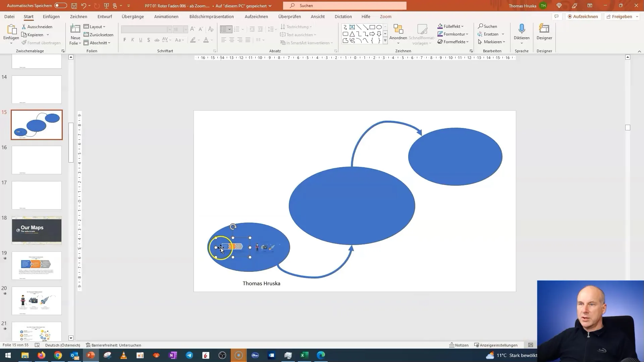Open the Abschnitt section dropdown
This screenshot has height=362, width=644.
(98, 43)
